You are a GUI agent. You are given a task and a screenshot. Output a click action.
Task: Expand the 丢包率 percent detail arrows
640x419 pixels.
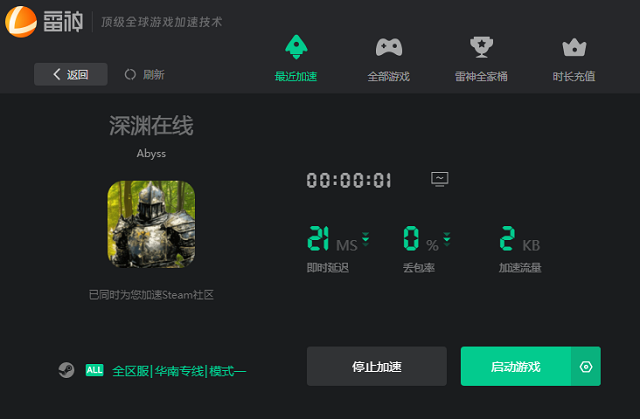[x=447, y=239]
